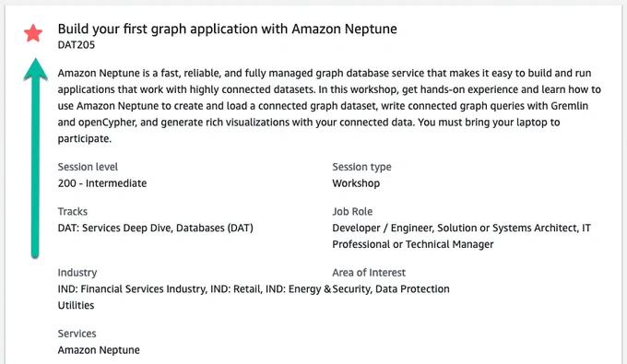Select the Workshop session type value
Image resolution: width=627 pixels, height=364 pixels.
click(x=356, y=183)
